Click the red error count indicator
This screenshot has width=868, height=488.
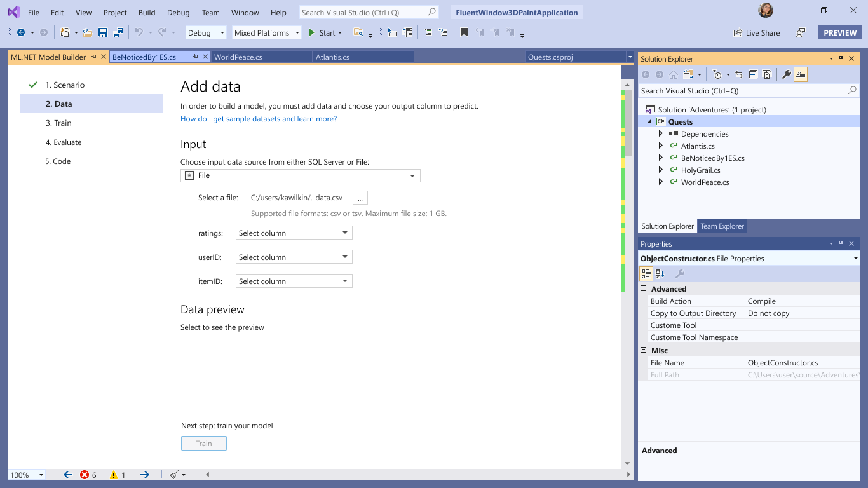coord(88,475)
